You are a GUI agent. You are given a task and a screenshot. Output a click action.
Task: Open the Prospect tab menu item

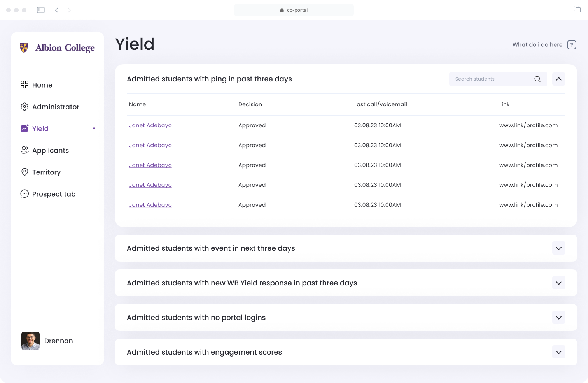click(48, 194)
